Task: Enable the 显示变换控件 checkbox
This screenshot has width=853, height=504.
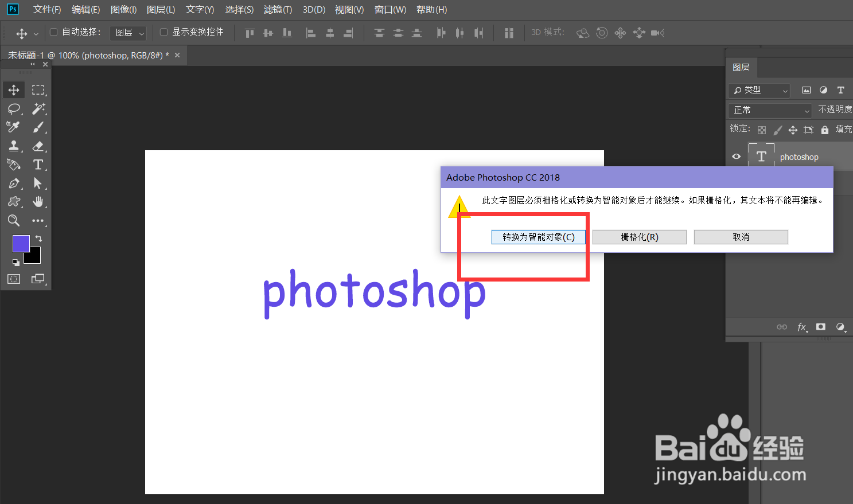Action: [x=163, y=32]
